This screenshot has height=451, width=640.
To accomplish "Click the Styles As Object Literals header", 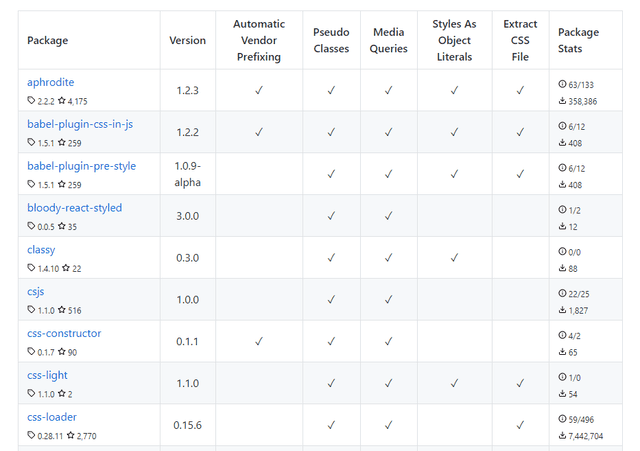I will pyautogui.click(x=454, y=40).
